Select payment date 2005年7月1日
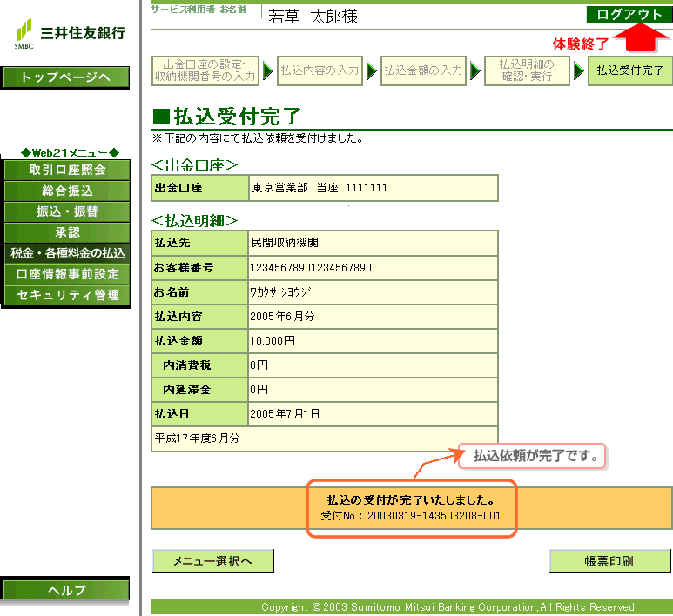This screenshot has height=616, width=673. point(285,414)
